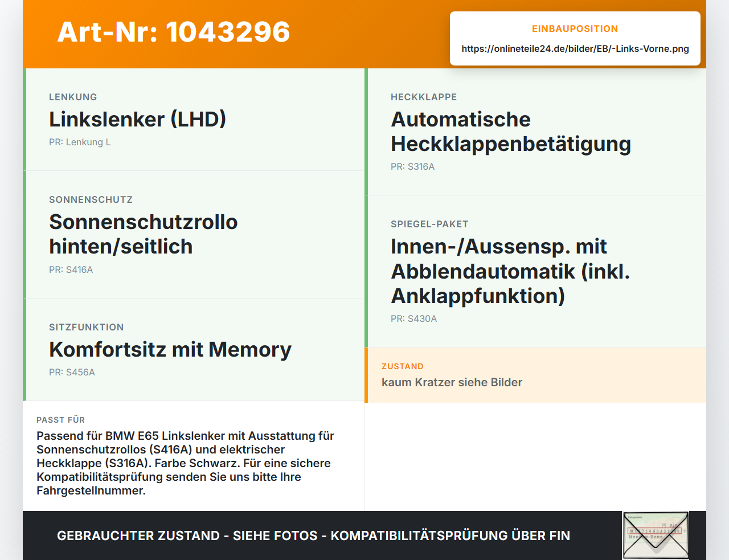The width and height of the screenshot is (729, 560).
Task: Click 'PR: Lenkung L' code text
Action: 80,142
